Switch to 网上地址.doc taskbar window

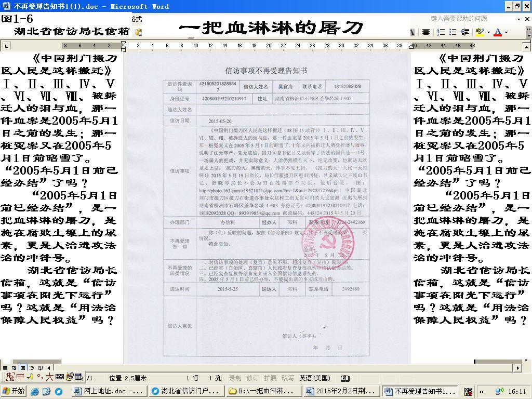pyautogui.click(x=109, y=391)
